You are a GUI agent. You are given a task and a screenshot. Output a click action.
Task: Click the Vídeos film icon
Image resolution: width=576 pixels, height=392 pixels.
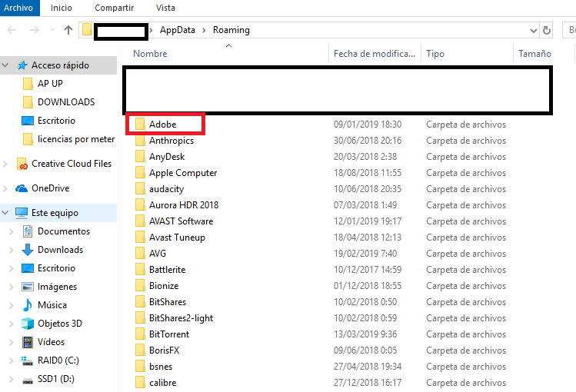(28, 342)
